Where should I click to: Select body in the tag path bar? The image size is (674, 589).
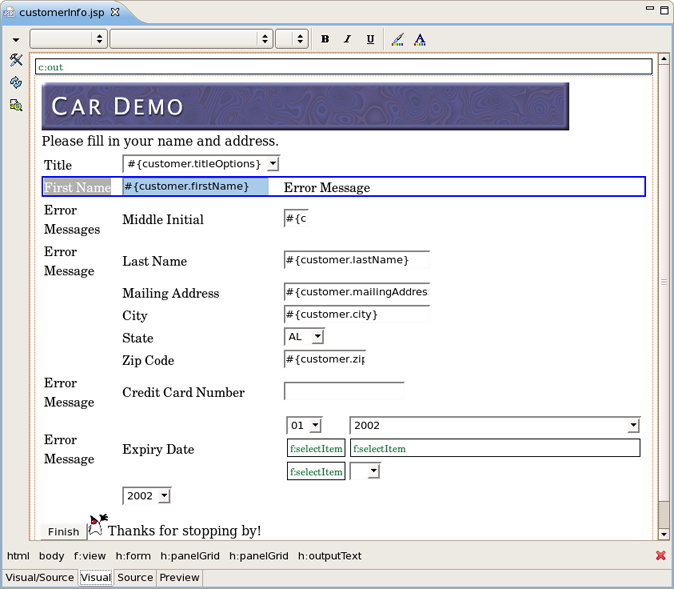coord(52,555)
